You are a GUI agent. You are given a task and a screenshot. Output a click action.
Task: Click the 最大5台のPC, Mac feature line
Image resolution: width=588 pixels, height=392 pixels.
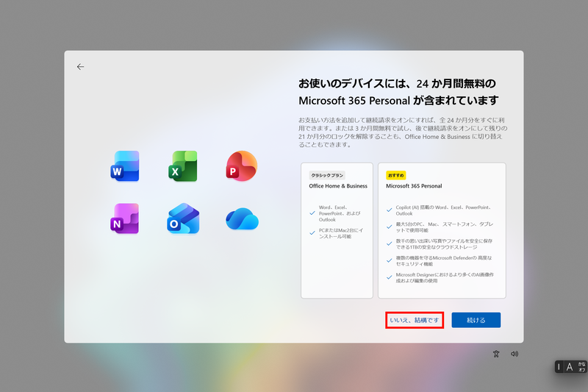point(445,227)
